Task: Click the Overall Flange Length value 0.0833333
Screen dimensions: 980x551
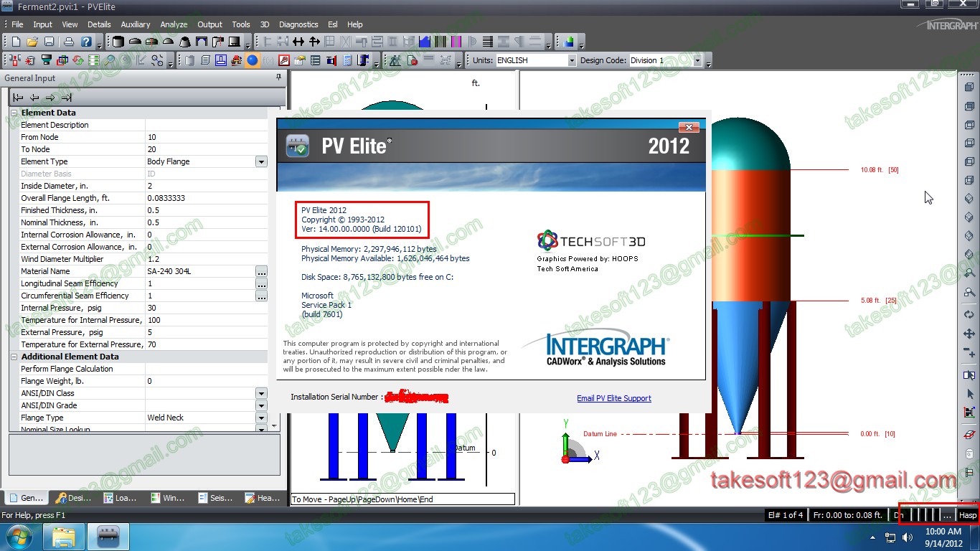Action: (x=207, y=199)
